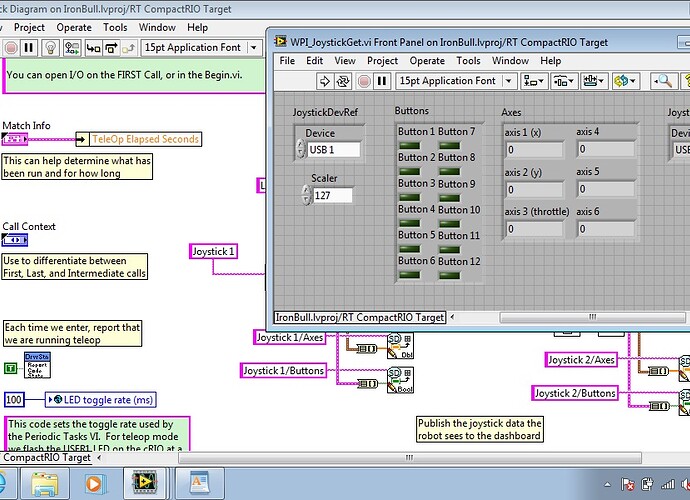The width and height of the screenshot is (690, 500).
Task: Toggle Button 2 LED indicator
Action: tap(410, 171)
